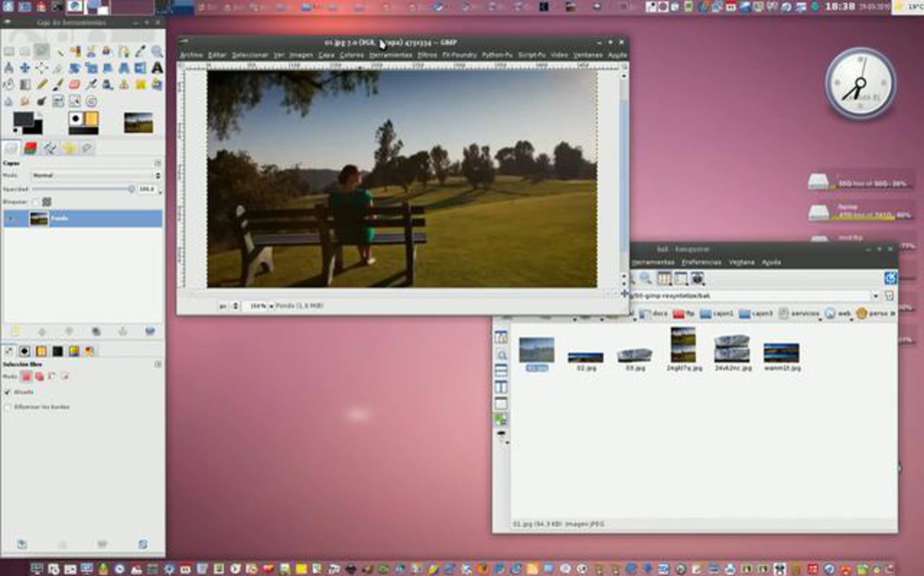Select the Pencil tool

tap(42, 85)
